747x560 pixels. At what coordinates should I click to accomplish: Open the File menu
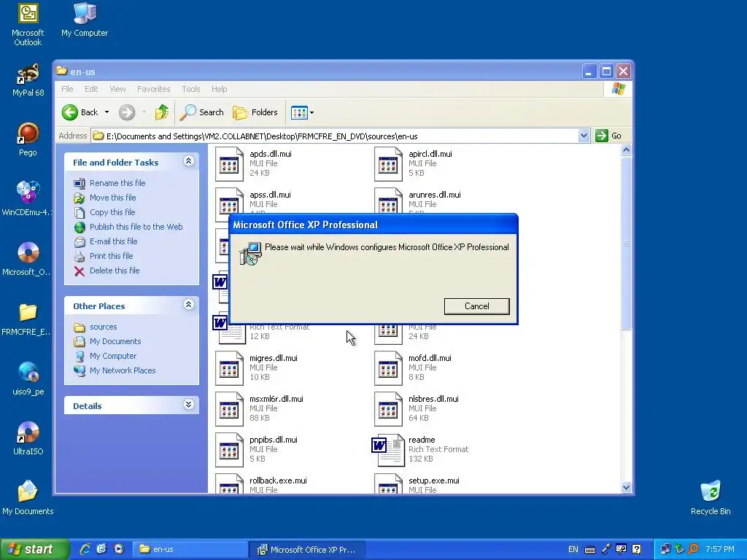pos(67,89)
